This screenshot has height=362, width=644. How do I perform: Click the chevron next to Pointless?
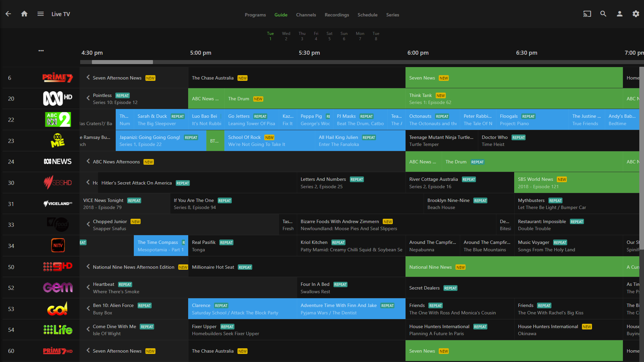coord(88,98)
